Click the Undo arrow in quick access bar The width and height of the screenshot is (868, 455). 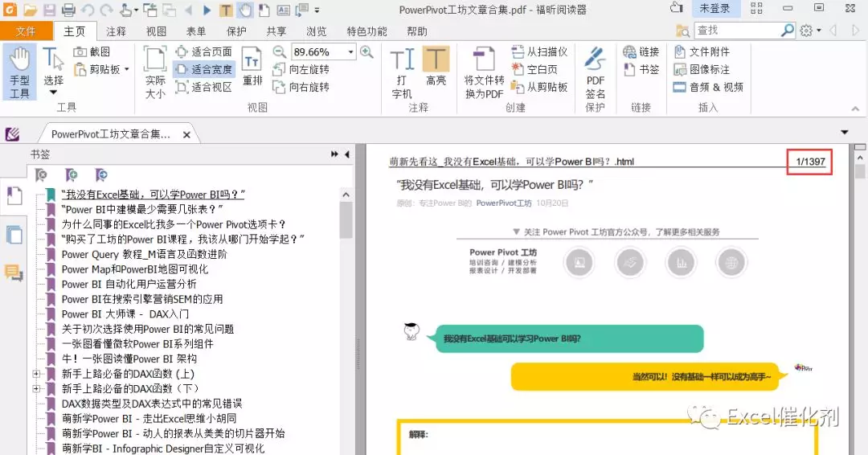coord(88,10)
